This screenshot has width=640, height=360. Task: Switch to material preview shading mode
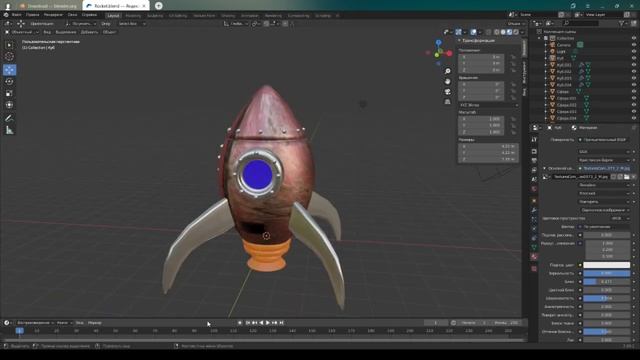click(509, 32)
